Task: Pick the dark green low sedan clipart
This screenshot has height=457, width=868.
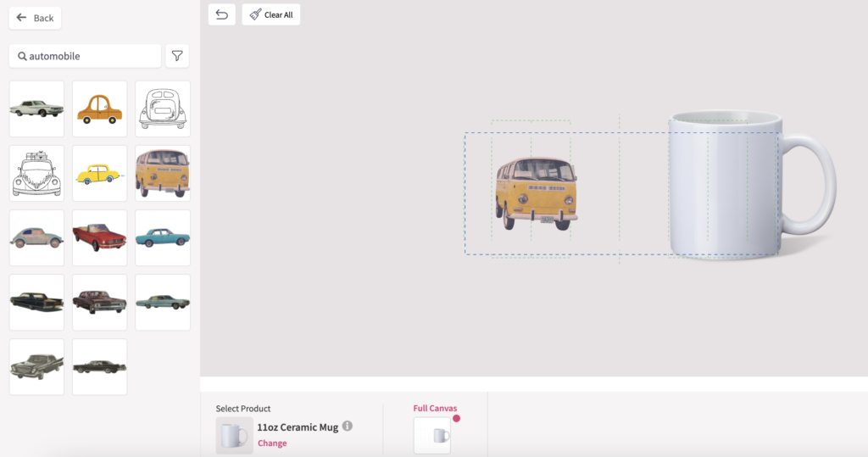Action: tap(100, 367)
